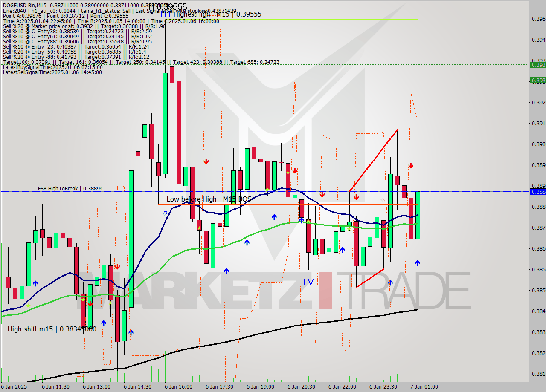Click the 'LatestSellSignalTime:2025.01.06 14:45:00' line
546x392 pixels.
52,72
